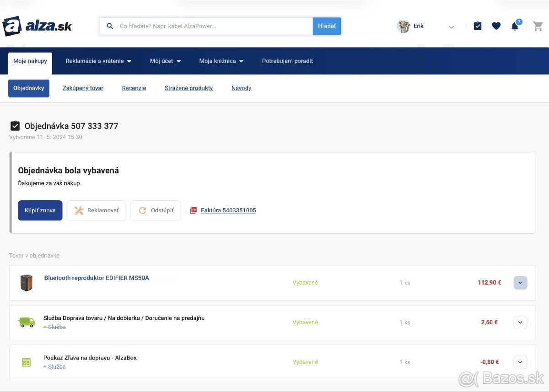Click the invoice PDF icon
Viewport: 549px width, 392px height.
(x=194, y=210)
